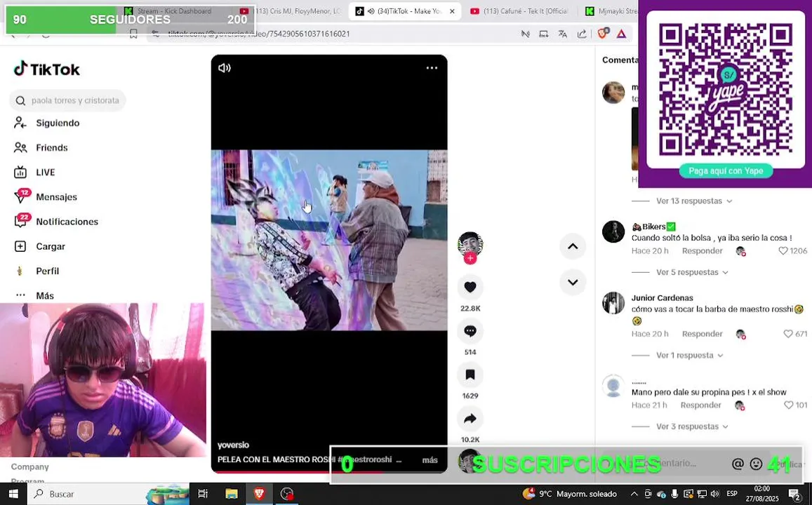Expand video description with más
812x505 pixels.
pyautogui.click(x=430, y=460)
